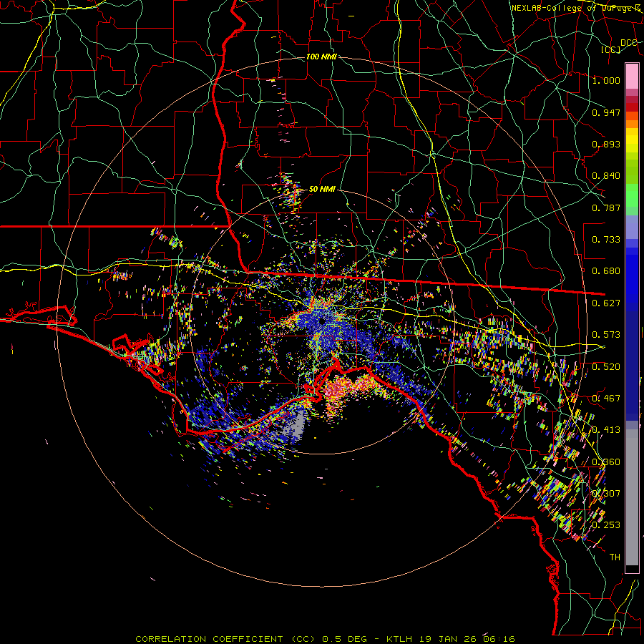Select the 0.840 color scale value
This screenshot has height=644, width=644.
pos(606,176)
